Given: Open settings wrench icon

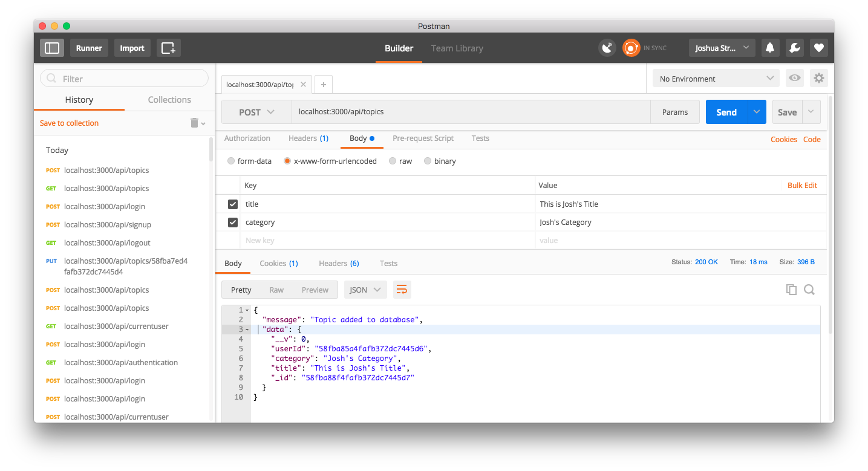Looking at the screenshot, I should point(794,48).
